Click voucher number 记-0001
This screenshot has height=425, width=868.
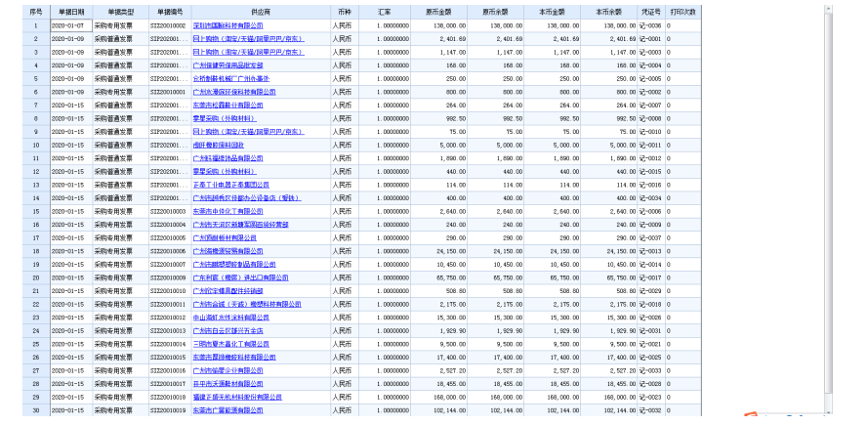[x=651, y=39]
